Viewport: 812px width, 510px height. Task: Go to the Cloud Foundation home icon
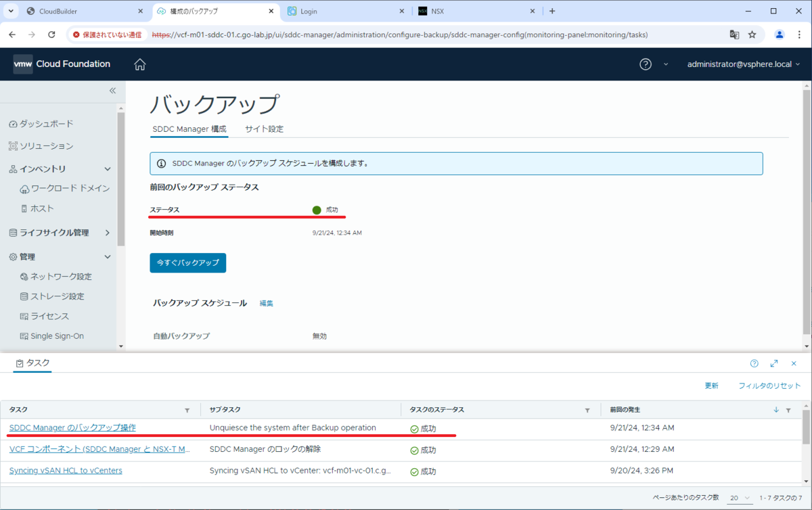coord(140,64)
